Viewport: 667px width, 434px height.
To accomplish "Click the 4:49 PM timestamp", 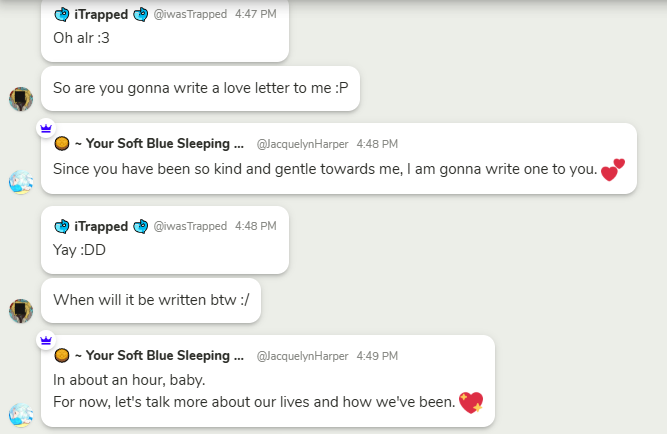I will (378, 356).
